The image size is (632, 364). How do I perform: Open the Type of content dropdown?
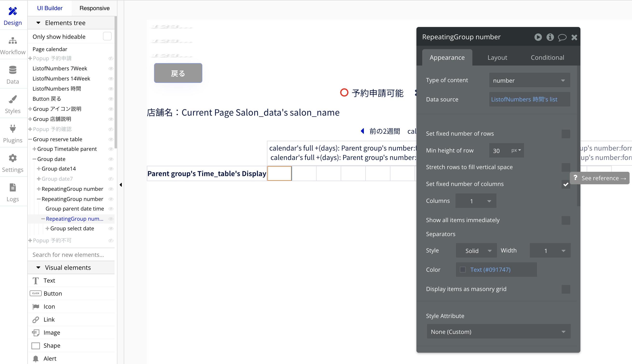tap(530, 80)
